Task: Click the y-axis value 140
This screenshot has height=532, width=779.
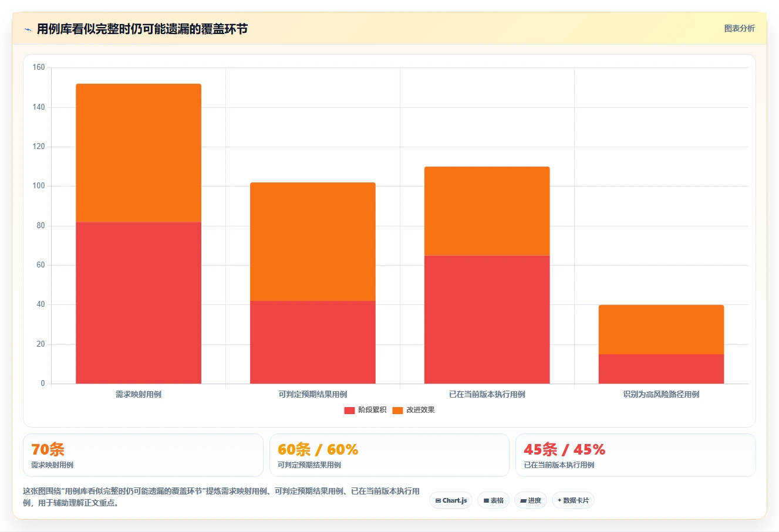Action: (x=39, y=107)
